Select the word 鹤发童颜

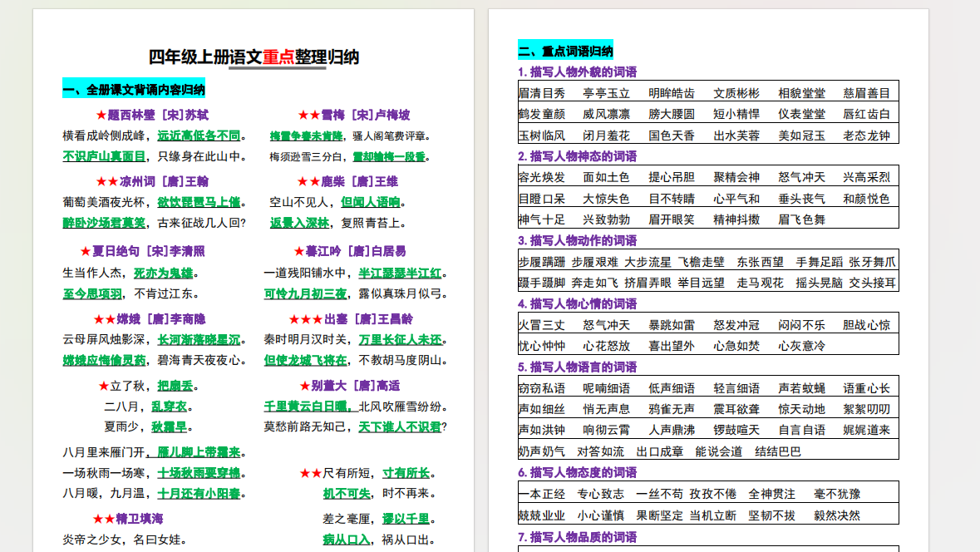coord(542,115)
